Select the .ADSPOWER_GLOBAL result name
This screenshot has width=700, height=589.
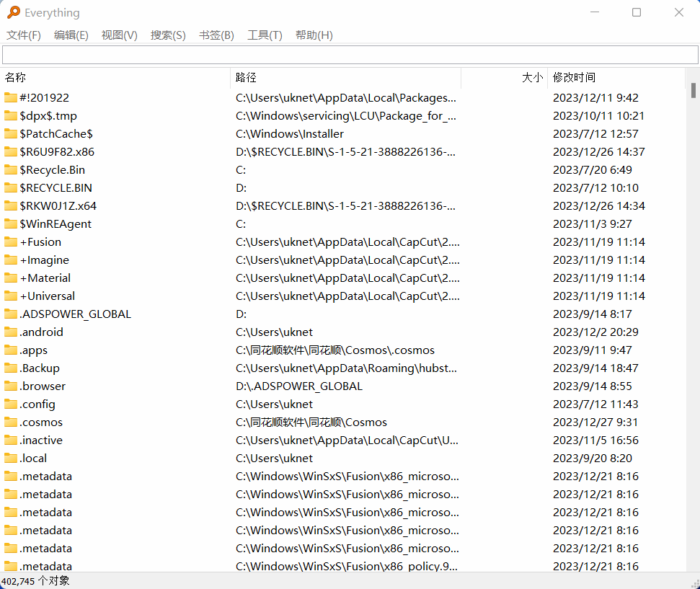pyautogui.click(x=76, y=314)
